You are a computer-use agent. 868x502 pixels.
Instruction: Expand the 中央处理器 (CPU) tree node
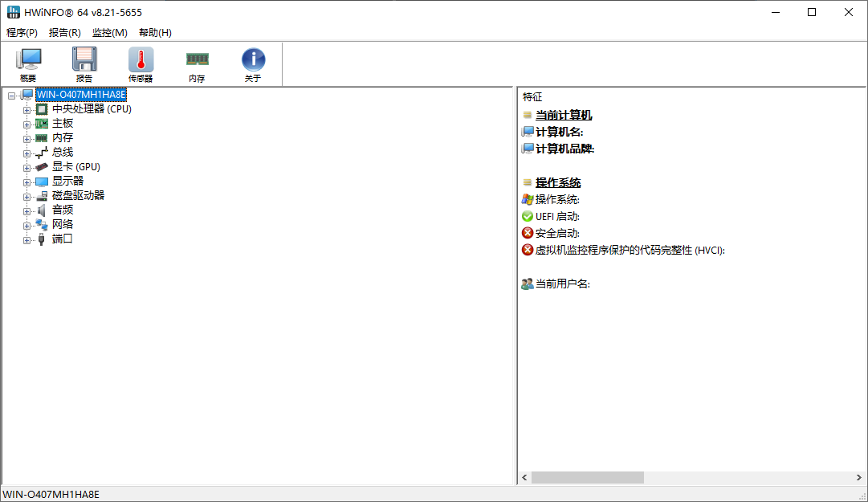(x=26, y=108)
